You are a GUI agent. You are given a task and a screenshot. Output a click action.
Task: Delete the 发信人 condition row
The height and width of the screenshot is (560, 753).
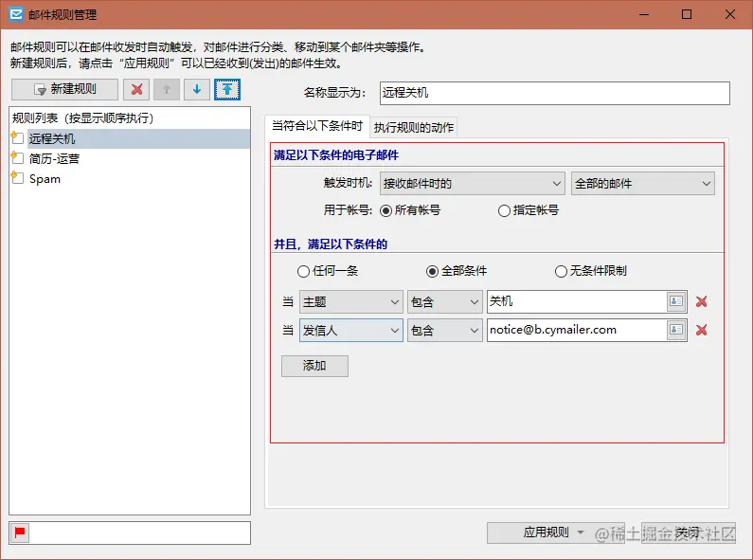click(x=701, y=330)
